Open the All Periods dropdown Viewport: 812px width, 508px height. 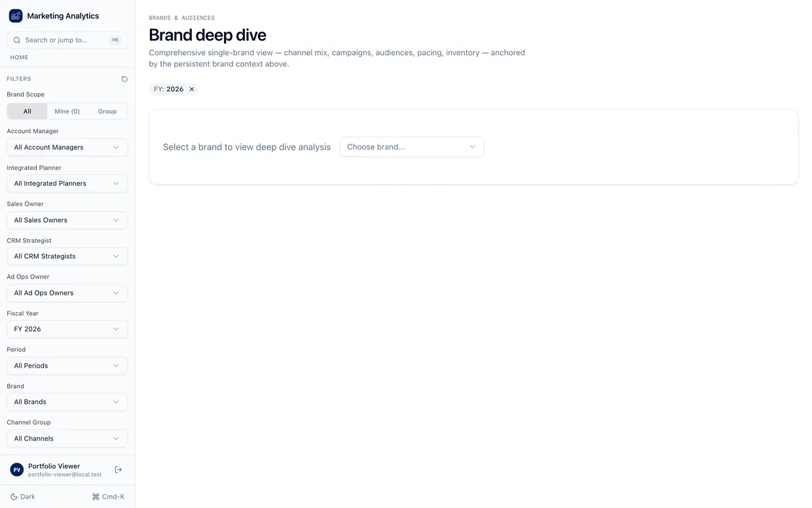(67, 366)
